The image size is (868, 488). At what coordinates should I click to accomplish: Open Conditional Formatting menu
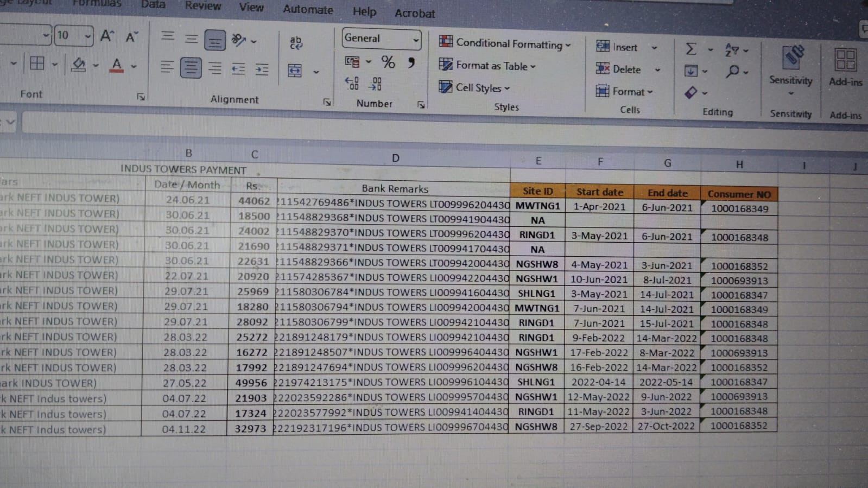pos(505,43)
